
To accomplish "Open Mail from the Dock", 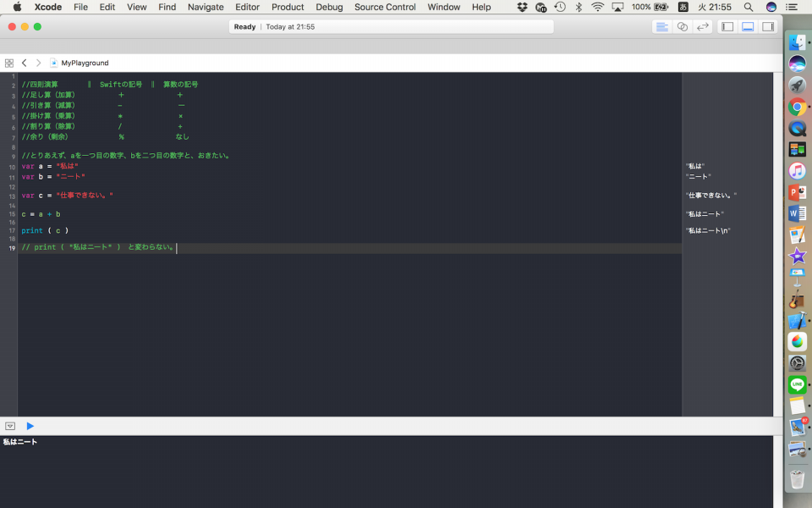I will (x=797, y=427).
